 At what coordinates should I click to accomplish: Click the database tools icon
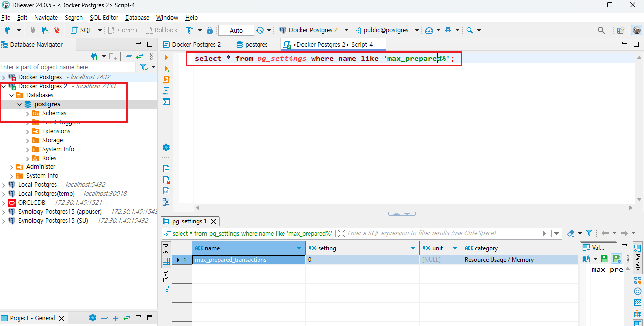[x=448, y=30]
